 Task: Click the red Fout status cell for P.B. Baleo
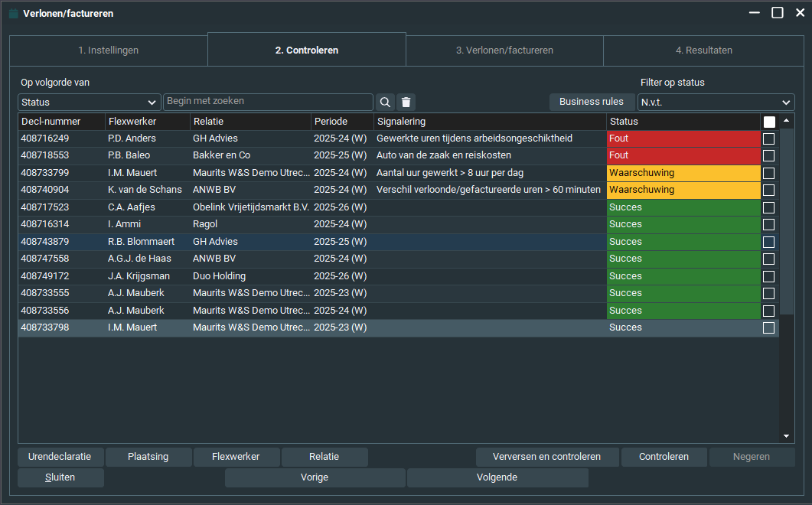coord(683,155)
